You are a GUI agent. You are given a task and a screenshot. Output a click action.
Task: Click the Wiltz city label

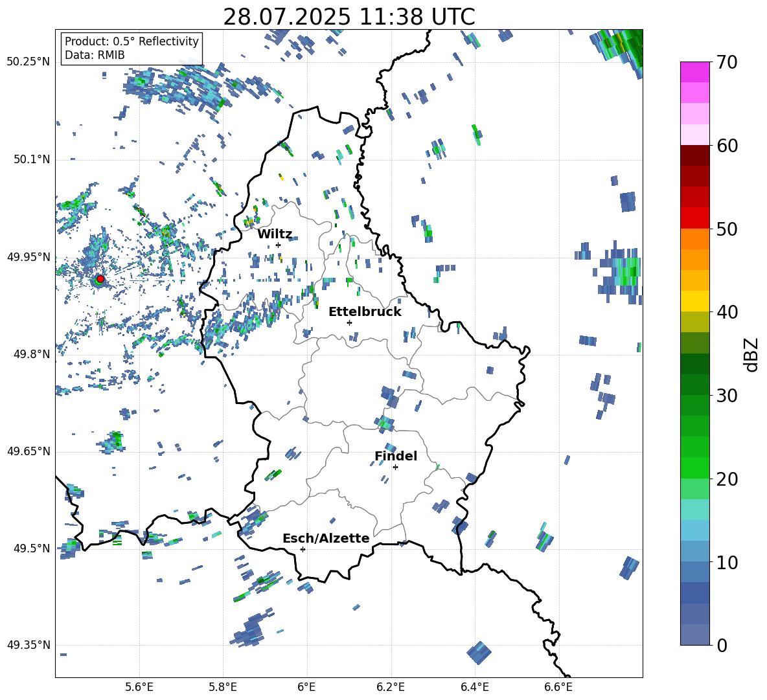click(275, 234)
